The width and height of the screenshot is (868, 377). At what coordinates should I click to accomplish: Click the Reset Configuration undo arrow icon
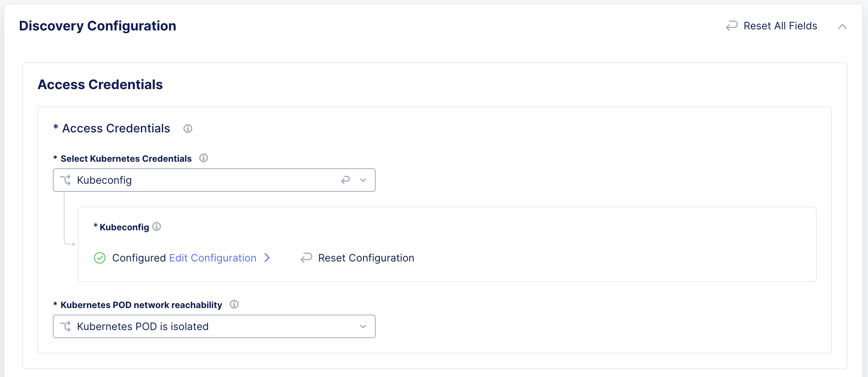click(x=306, y=258)
